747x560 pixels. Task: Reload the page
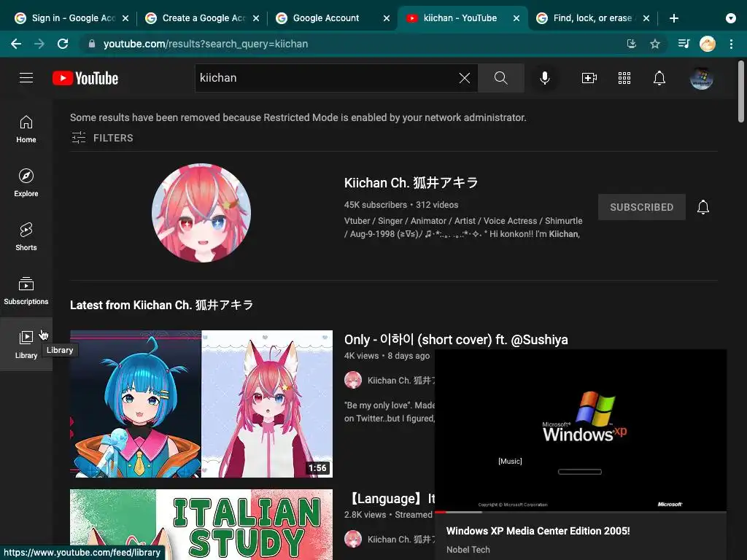[x=63, y=44]
